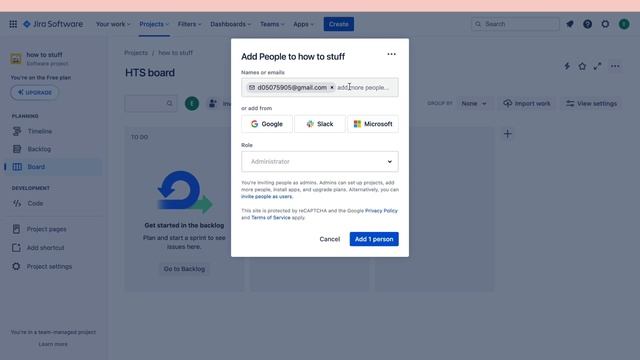640x360 pixels.
Task: Open the user profile avatar in the header
Action: pyautogui.click(x=624, y=24)
